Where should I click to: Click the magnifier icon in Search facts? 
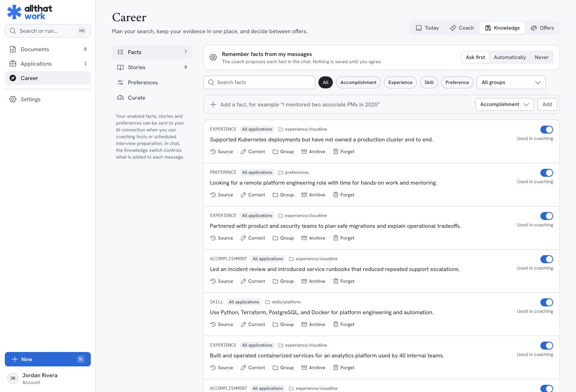click(211, 82)
